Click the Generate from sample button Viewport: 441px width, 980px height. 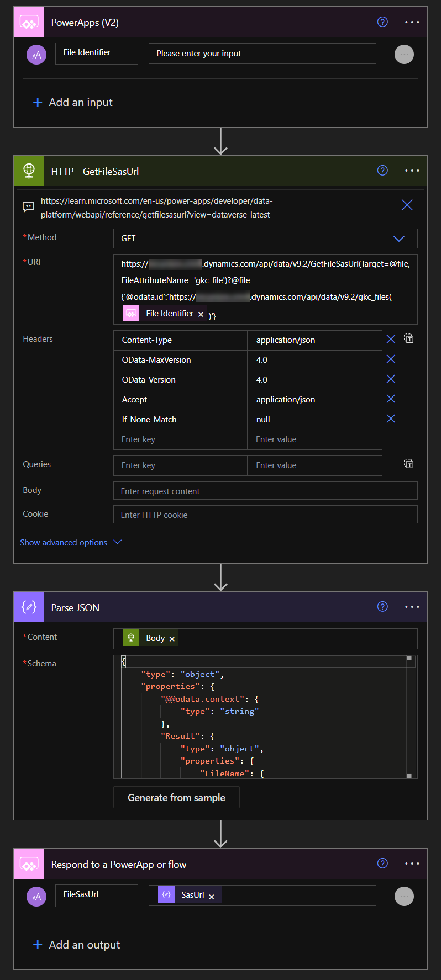pos(176,797)
